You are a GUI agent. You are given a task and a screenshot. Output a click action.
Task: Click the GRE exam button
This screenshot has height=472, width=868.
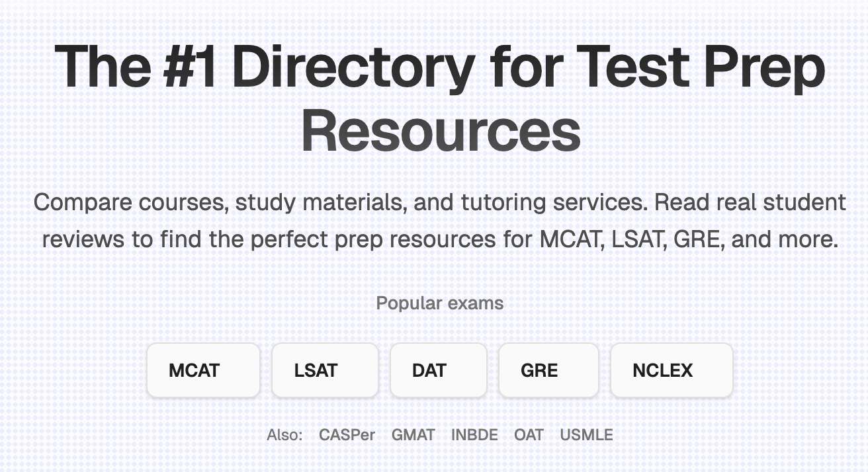[548, 370]
